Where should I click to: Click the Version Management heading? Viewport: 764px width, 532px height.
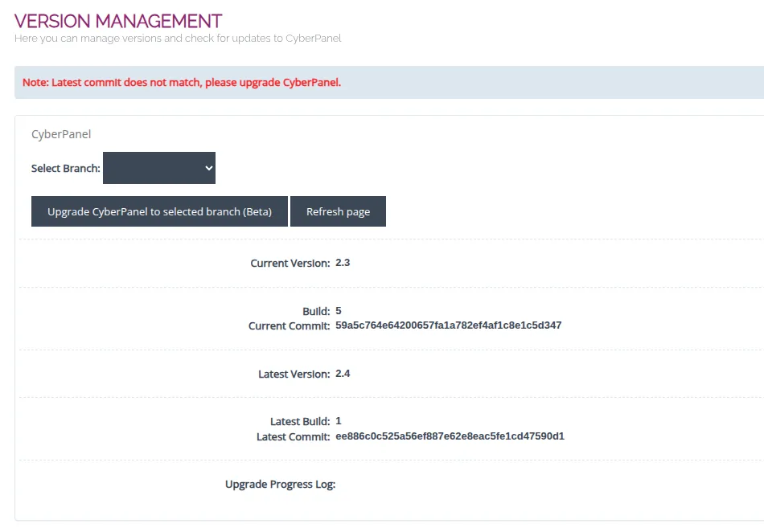point(118,21)
